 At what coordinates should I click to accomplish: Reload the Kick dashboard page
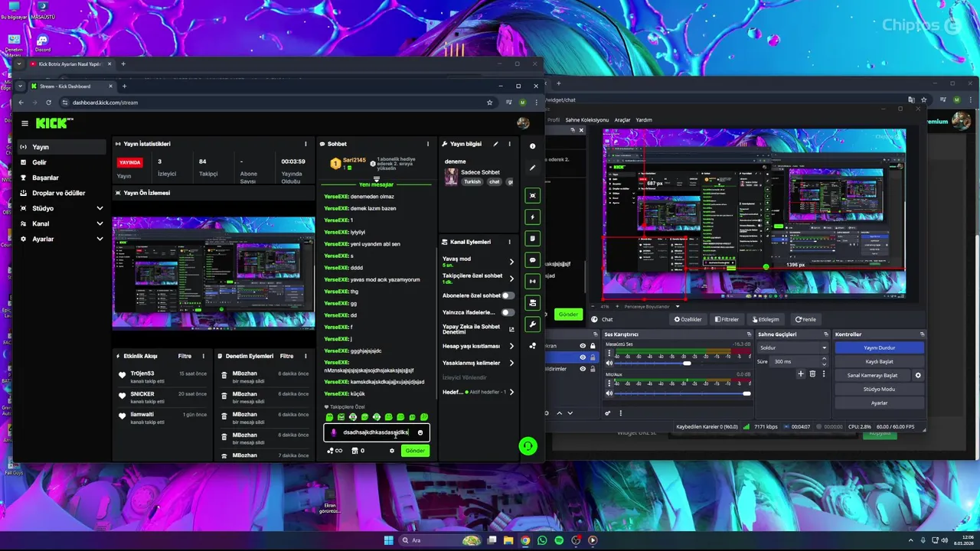[x=48, y=103]
